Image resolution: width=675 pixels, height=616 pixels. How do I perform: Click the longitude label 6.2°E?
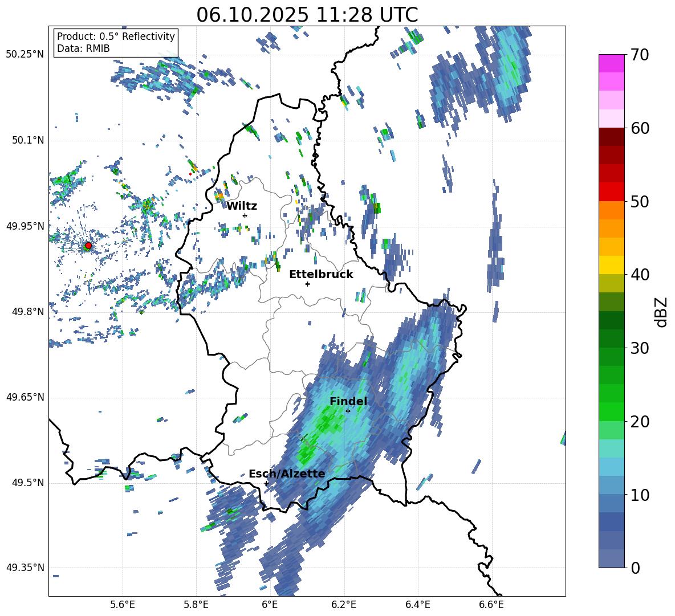[x=344, y=605]
